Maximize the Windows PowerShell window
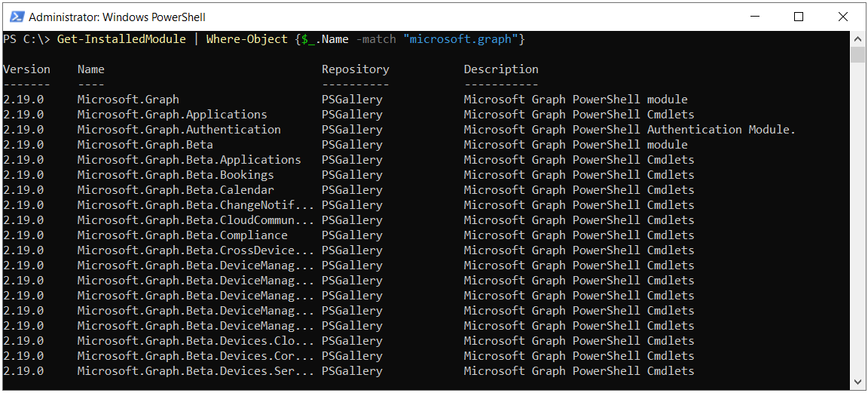 point(798,17)
